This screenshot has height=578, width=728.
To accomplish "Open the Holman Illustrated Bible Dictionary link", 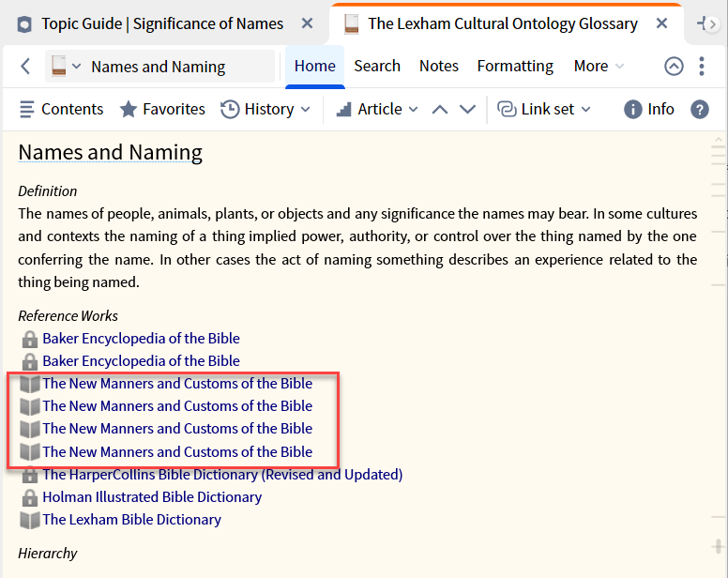I will pos(152,496).
